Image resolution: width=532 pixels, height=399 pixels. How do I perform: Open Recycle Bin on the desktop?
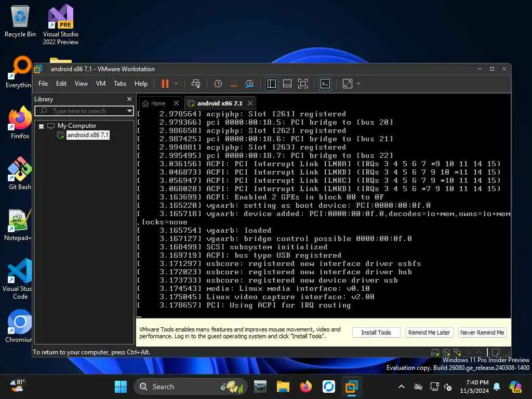click(20, 21)
